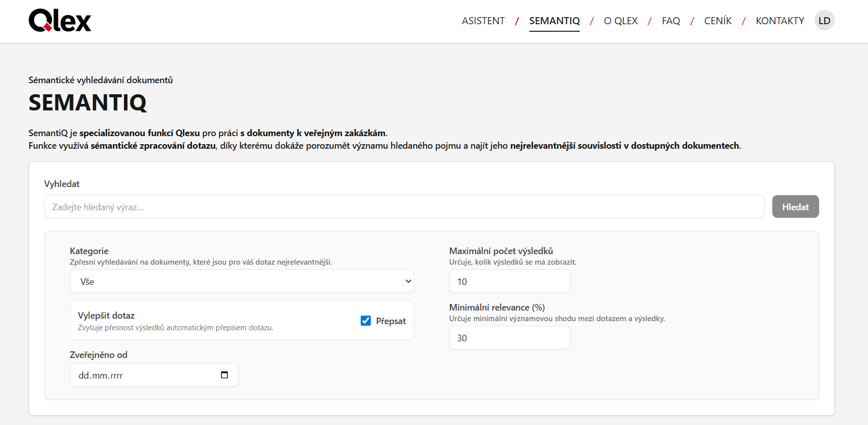Viewport: 868px width, 425px height.
Task: Click the Kategorie dropdown chevron arrow
Action: click(408, 281)
